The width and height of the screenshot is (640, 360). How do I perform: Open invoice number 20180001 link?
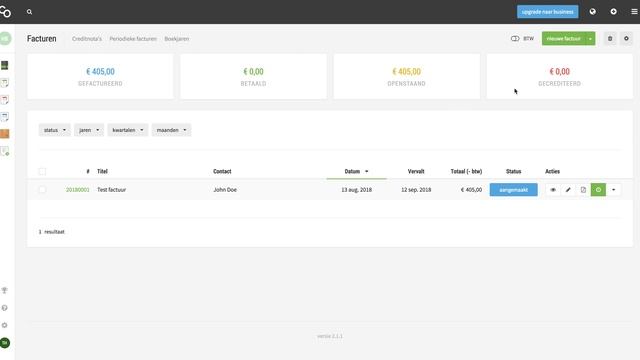(78, 190)
